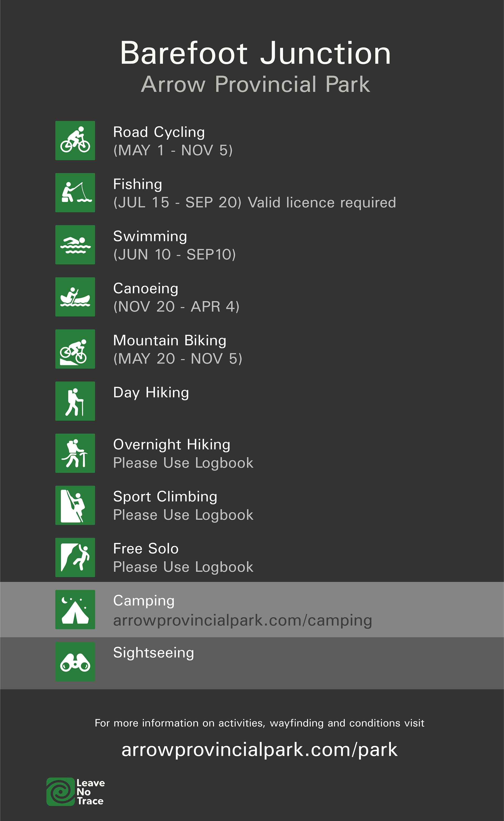Click the Camping tent icon

pyautogui.click(x=75, y=609)
